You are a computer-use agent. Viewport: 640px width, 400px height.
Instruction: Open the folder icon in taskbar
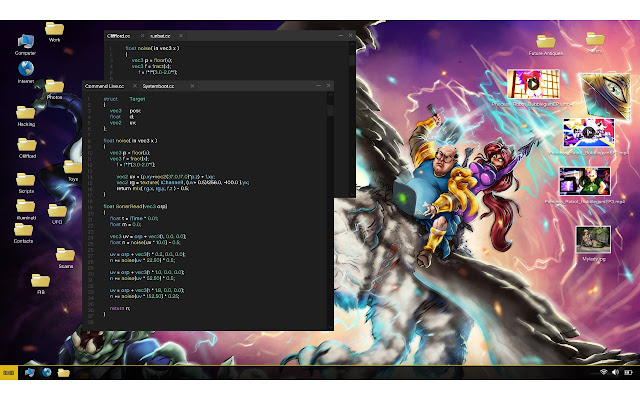click(63, 373)
